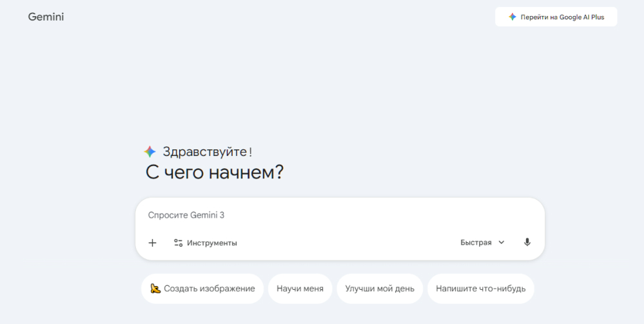
Task: Choose the Научи меня suggestion chip
Action: click(x=300, y=289)
